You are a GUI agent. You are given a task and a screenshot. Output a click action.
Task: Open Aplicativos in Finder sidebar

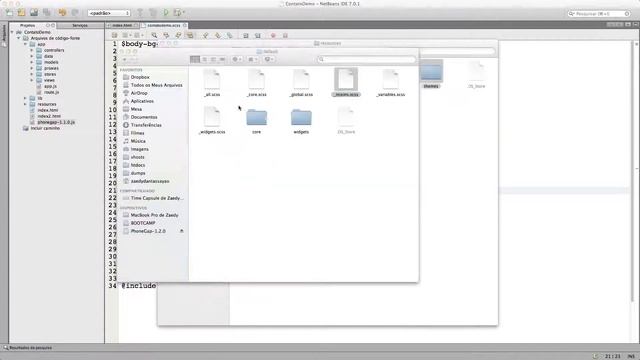click(142, 101)
